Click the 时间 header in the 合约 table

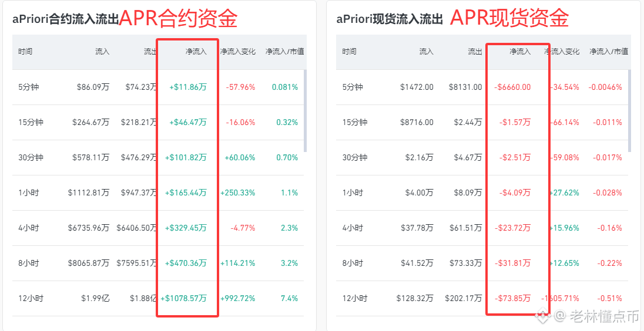click(x=25, y=52)
